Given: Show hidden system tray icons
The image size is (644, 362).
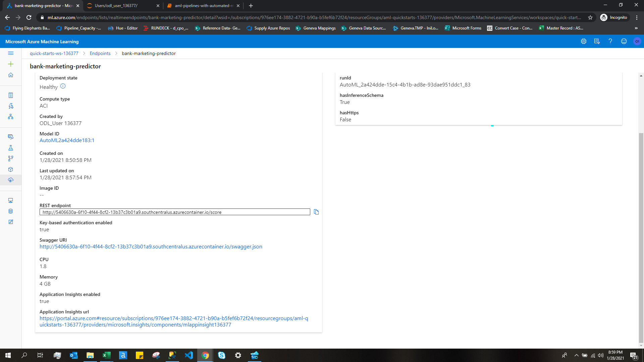Looking at the screenshot, I should [576, 355].
